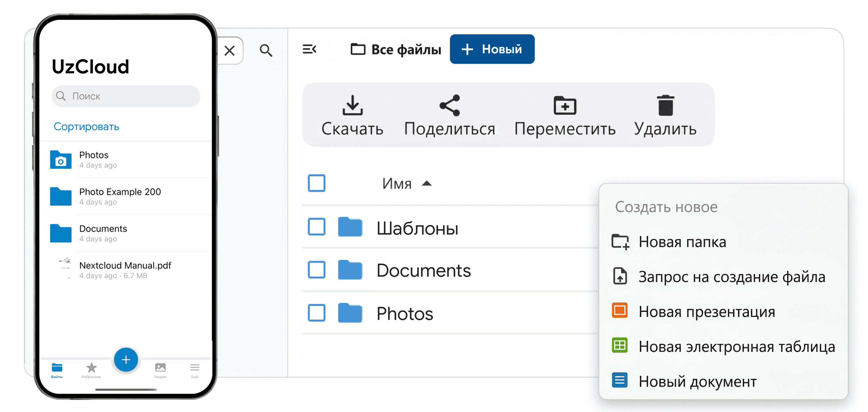Sort by Имя column header
Image resolution: width=868 pixels, height=412 pixels.
[407, 183]
